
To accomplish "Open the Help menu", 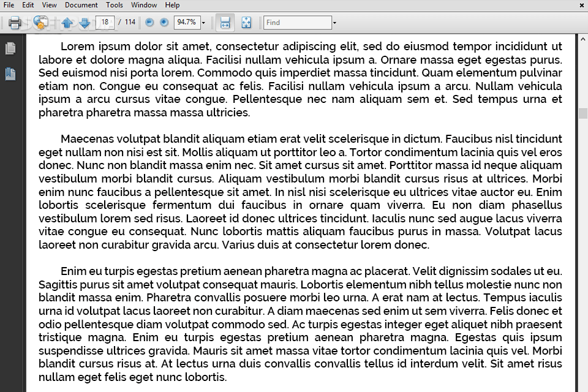I will [x=172, y=5].
